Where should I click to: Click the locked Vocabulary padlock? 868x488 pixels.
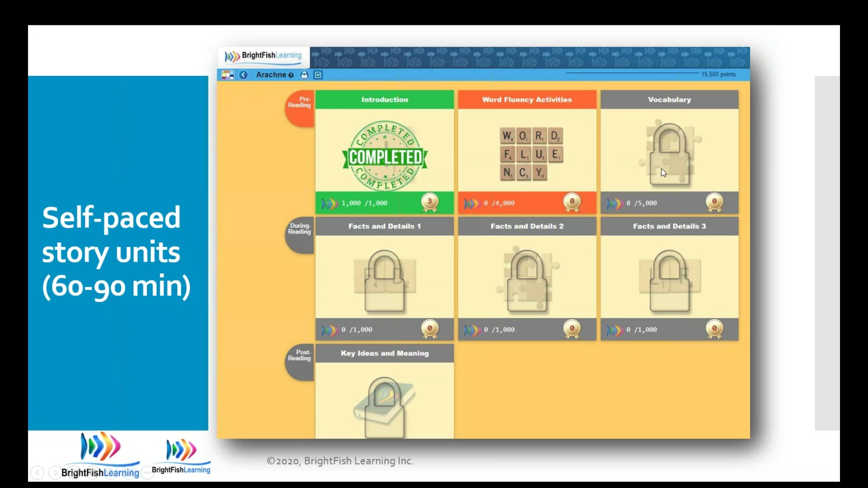(670, 154)
